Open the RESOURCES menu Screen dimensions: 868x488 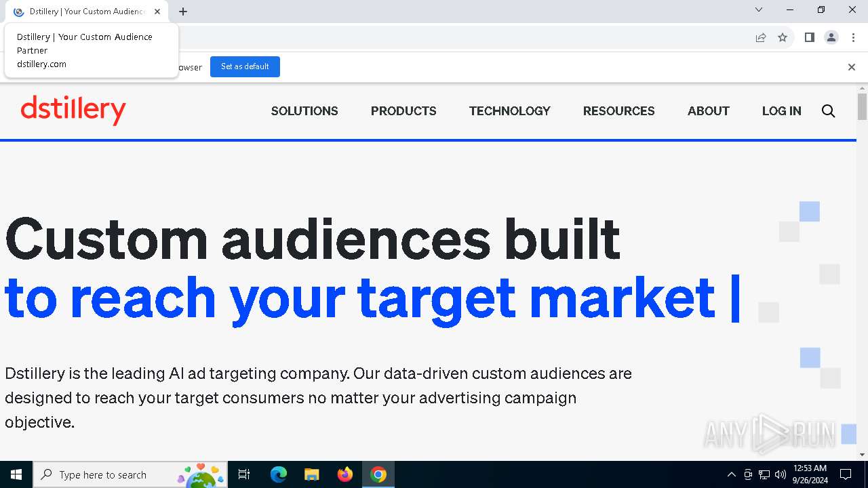click(x=619, y=111)
